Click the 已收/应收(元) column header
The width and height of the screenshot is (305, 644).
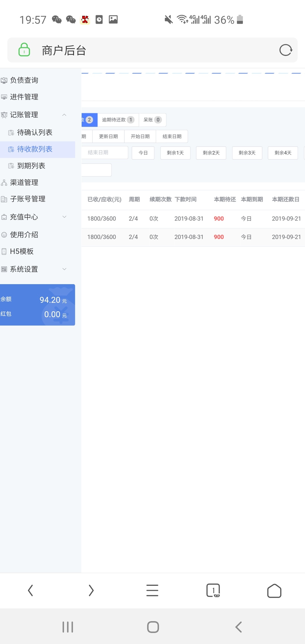(x=104, y=199)
